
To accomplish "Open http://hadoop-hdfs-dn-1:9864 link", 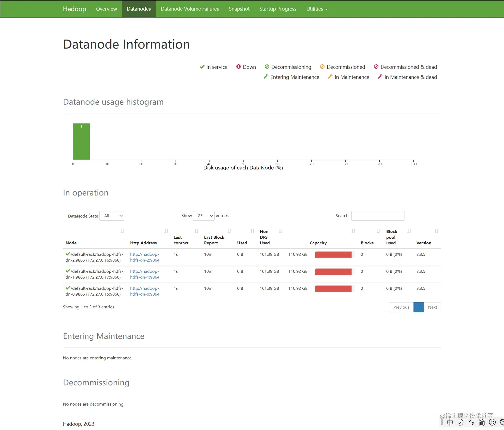I will coord(145,274).
